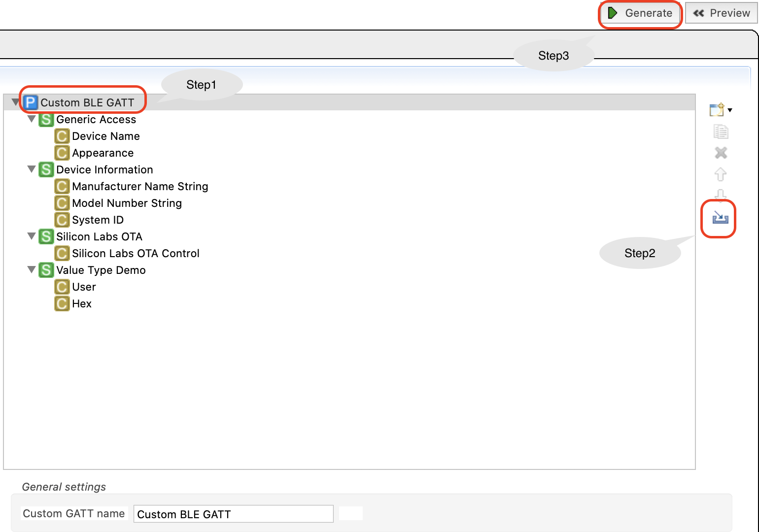The height and width of the screenshot is (532, 759).
Task: Collapse the Generic Access service
Action: click(32, 119)
